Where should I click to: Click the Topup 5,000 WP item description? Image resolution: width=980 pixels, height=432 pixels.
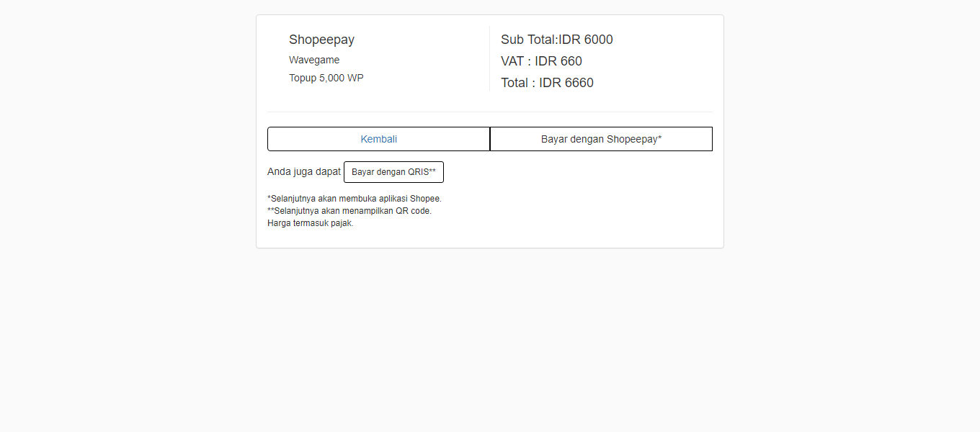pos(326,78)
